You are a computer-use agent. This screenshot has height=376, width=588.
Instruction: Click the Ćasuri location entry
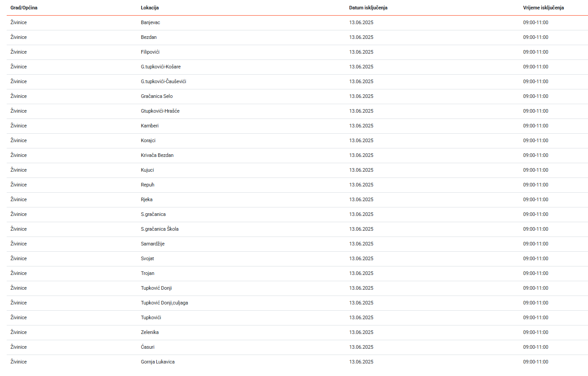(x=147, y=347)
